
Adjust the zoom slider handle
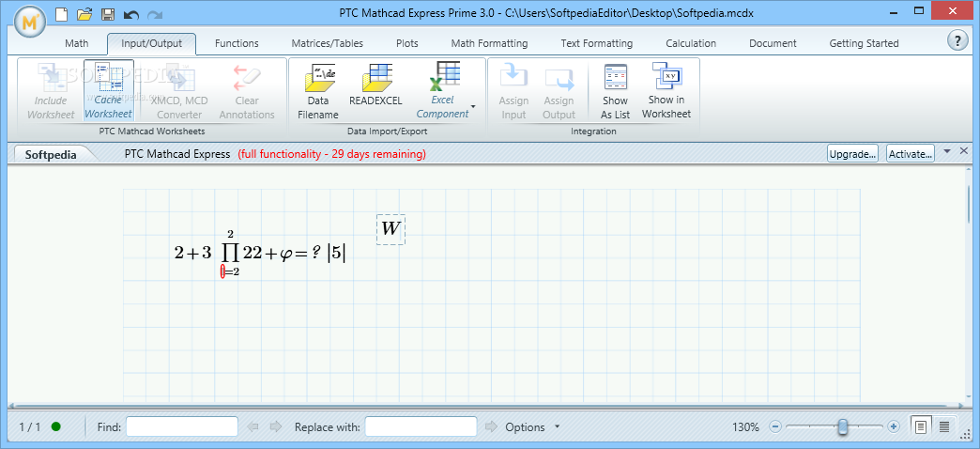click(843, 426)
